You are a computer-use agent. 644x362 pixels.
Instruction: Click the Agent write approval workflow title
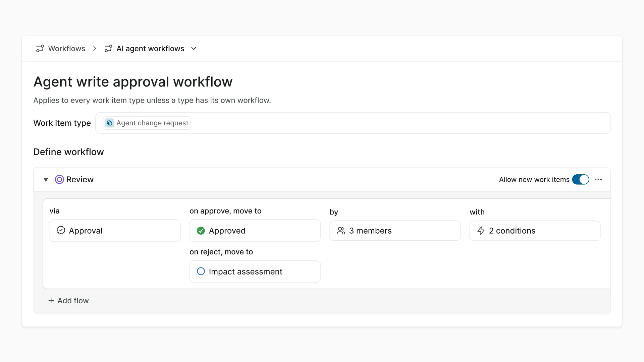point(133,82)
